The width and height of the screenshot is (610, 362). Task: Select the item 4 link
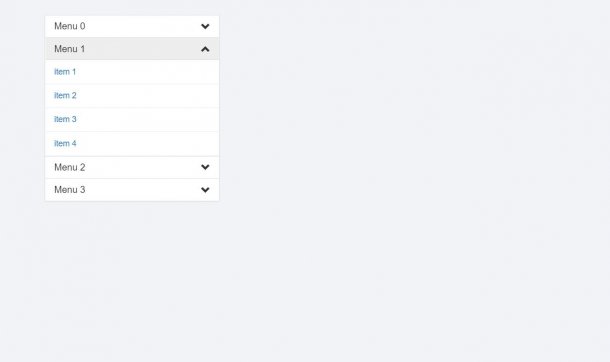[x=65, y=143]
